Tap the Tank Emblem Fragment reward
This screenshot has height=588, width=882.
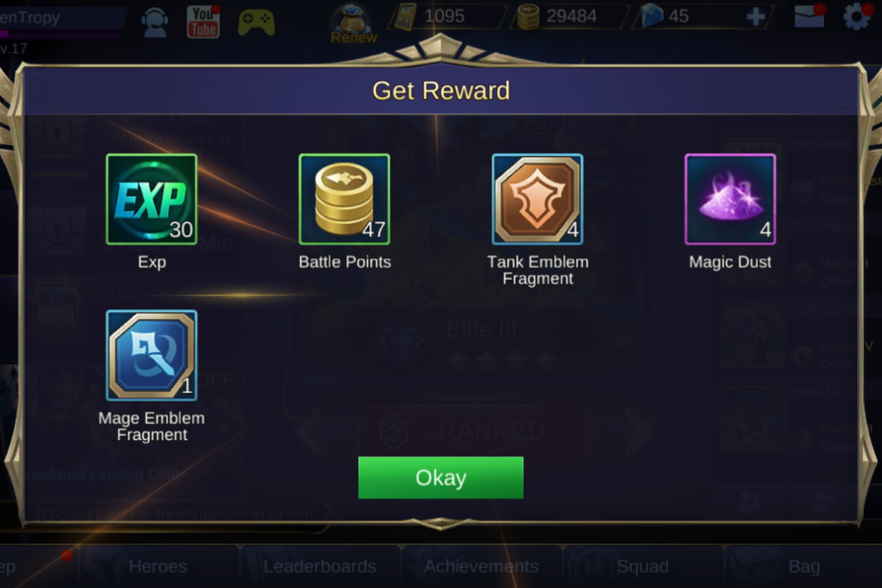(x=537, y=199)
